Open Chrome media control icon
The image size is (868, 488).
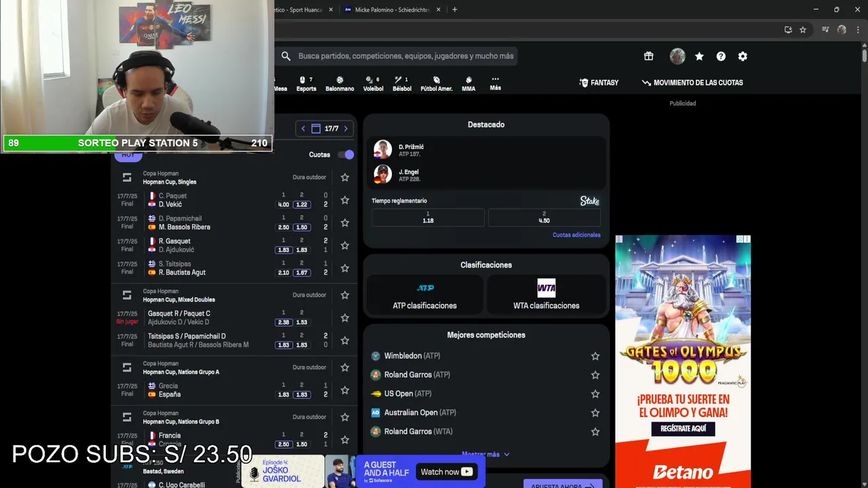825,30
